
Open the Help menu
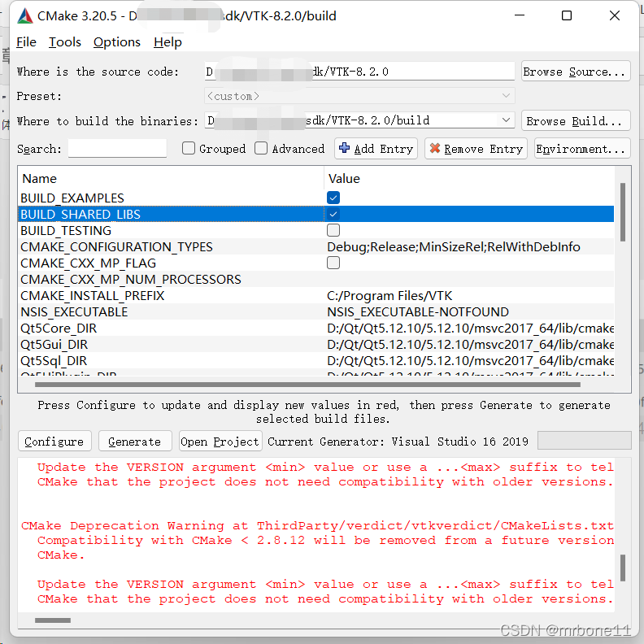[x=168, y=42]
